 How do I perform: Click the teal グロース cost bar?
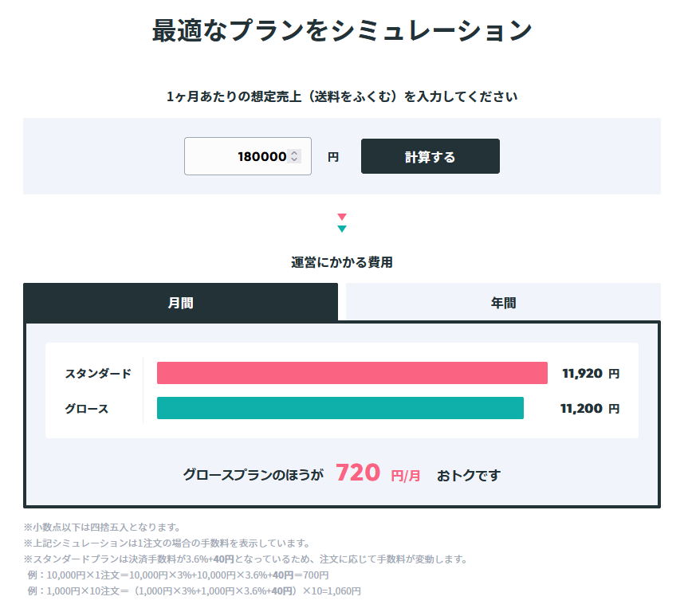340,408
